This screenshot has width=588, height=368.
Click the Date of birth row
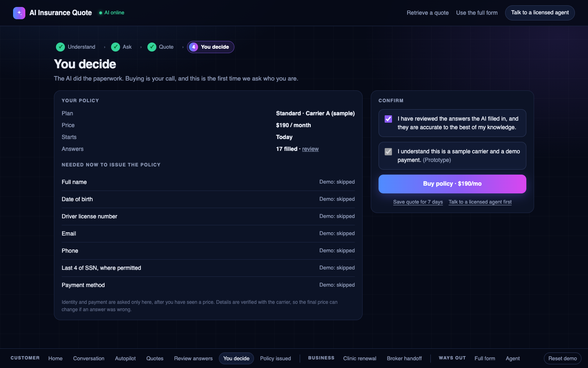208,199
